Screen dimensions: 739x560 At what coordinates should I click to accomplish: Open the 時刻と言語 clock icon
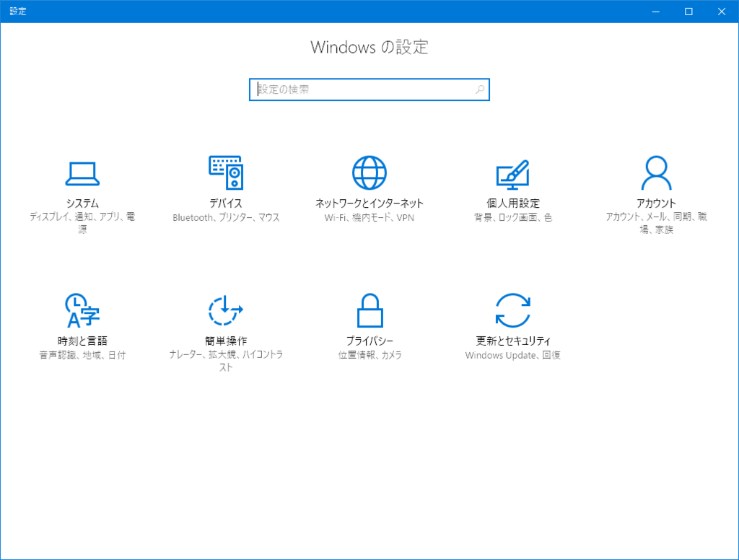click(x=82, y=310)
